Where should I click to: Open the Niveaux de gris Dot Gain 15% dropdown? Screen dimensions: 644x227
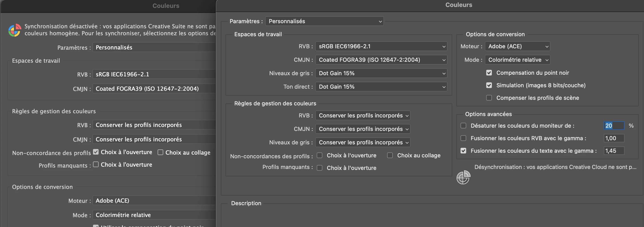coord(381,73)
